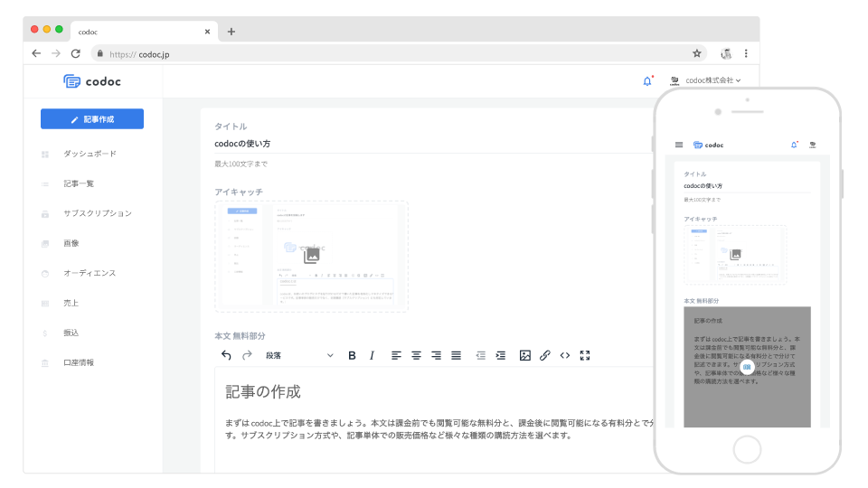The width and height of the screenshot is (868, 488).
Task: Reload the browser page
Action: 76,53
